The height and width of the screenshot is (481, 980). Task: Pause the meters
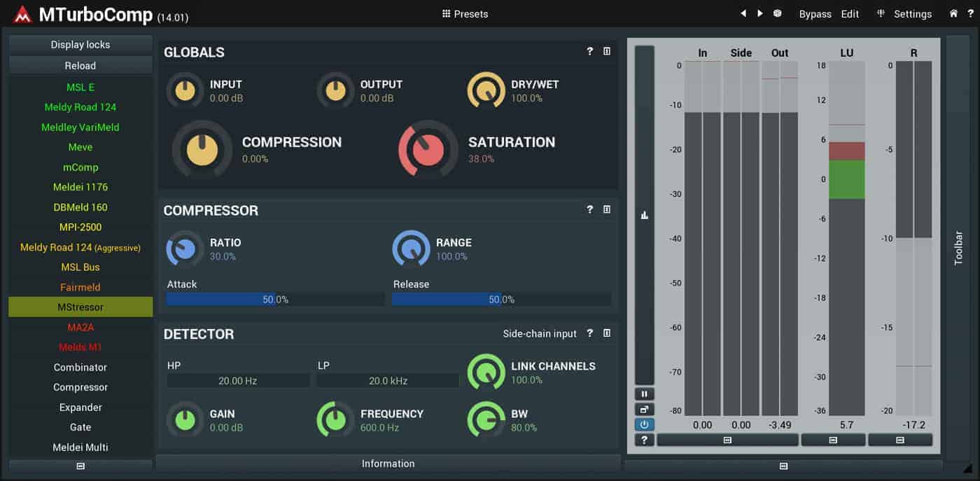click(x=644, y=394)
